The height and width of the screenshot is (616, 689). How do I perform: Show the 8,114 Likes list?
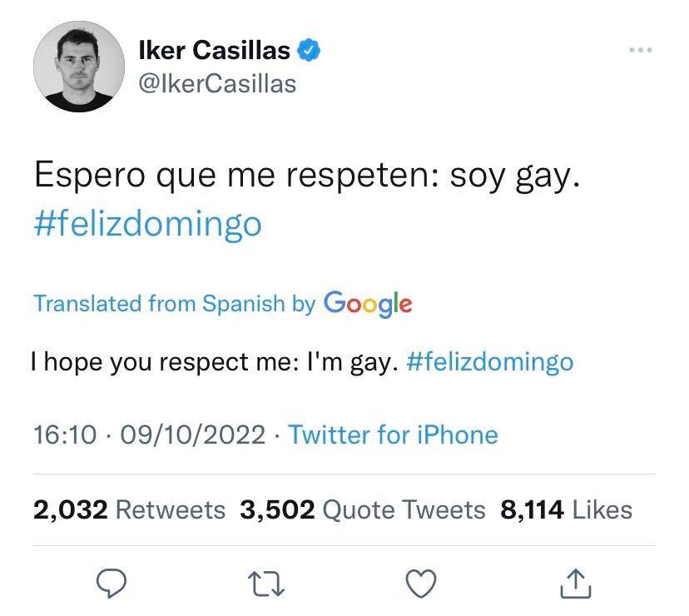click(x=566, y=509)
